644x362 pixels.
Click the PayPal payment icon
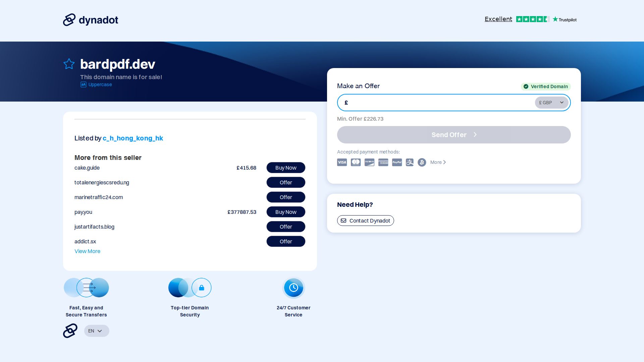[397, 162]
